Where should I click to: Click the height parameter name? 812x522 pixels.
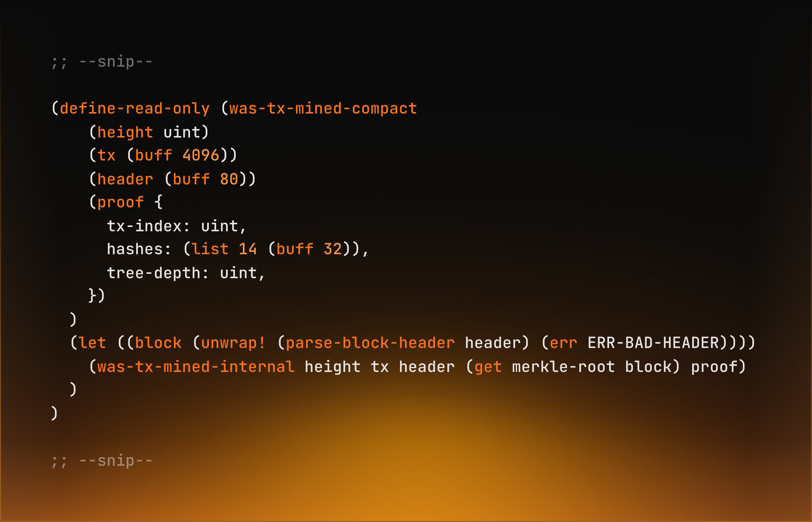pos(125,132)
